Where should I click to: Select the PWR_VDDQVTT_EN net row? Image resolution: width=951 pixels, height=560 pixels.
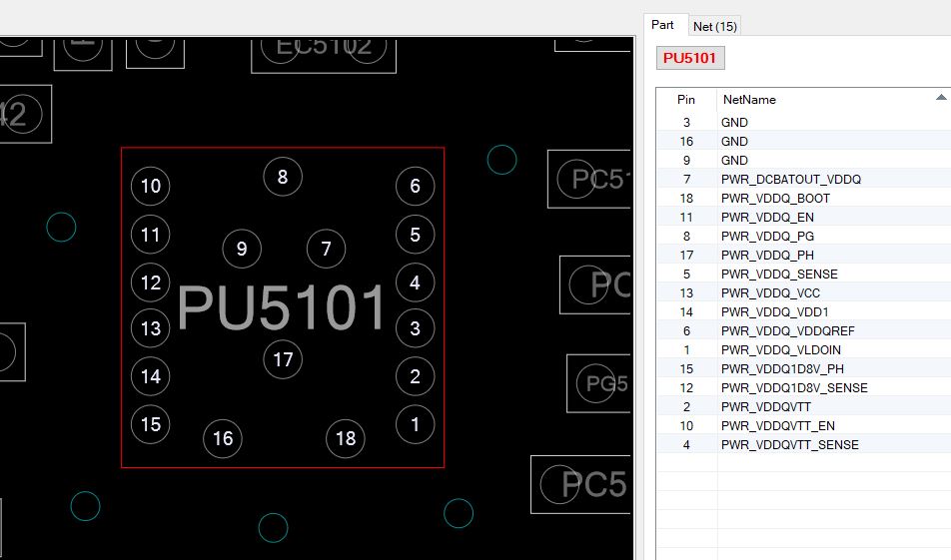(803, 425)
